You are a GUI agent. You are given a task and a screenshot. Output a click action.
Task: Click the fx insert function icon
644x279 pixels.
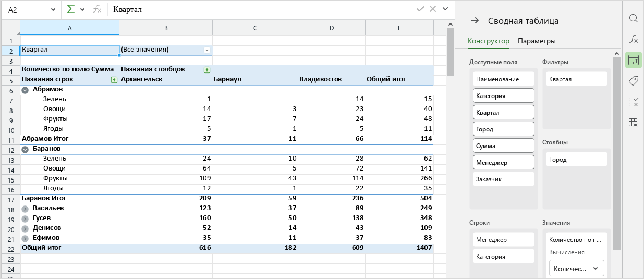[x=97, y=9]
